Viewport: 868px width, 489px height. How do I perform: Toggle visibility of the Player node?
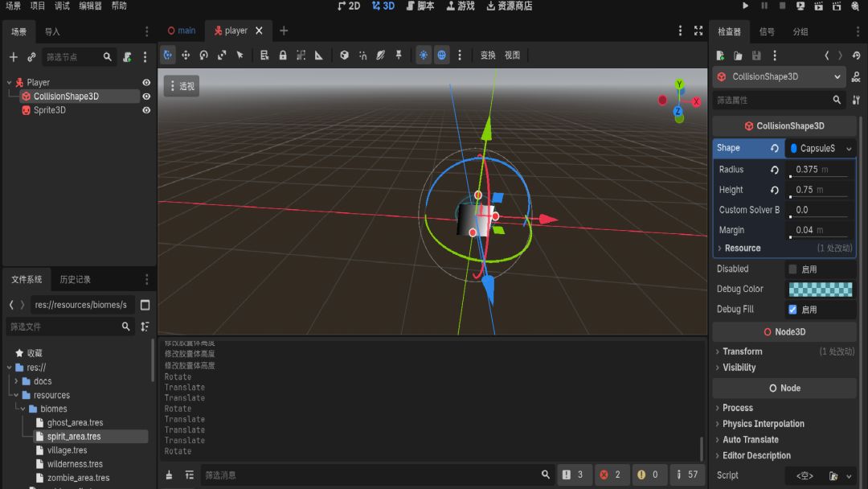pos(146,83)
